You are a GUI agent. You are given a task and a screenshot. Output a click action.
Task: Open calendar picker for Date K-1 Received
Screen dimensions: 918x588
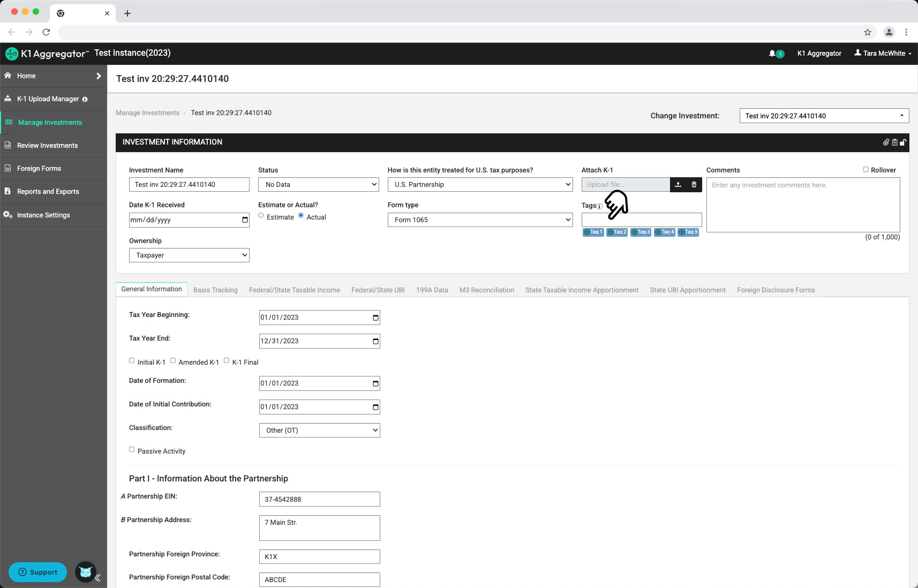tap(245, 220)
